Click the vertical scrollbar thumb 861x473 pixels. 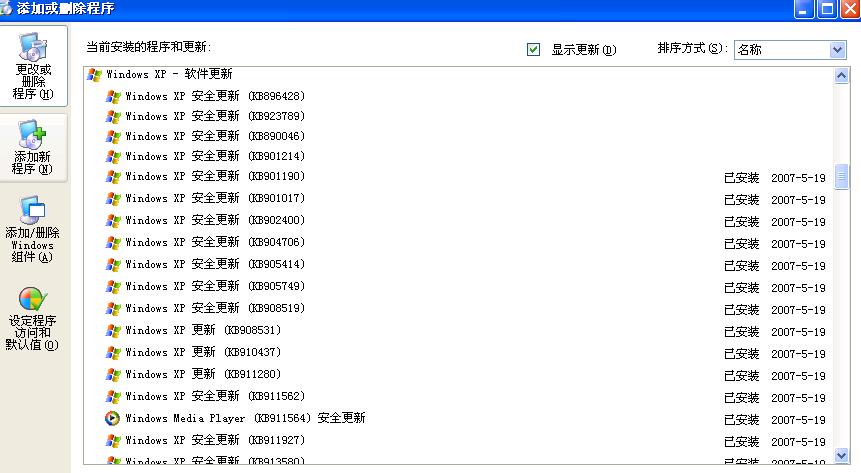coord(841,177)
